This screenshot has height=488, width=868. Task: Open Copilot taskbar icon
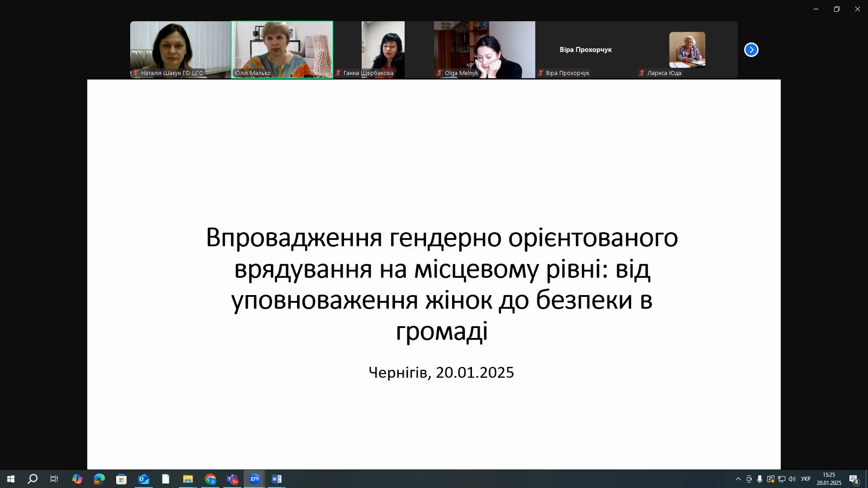(77, 479)
